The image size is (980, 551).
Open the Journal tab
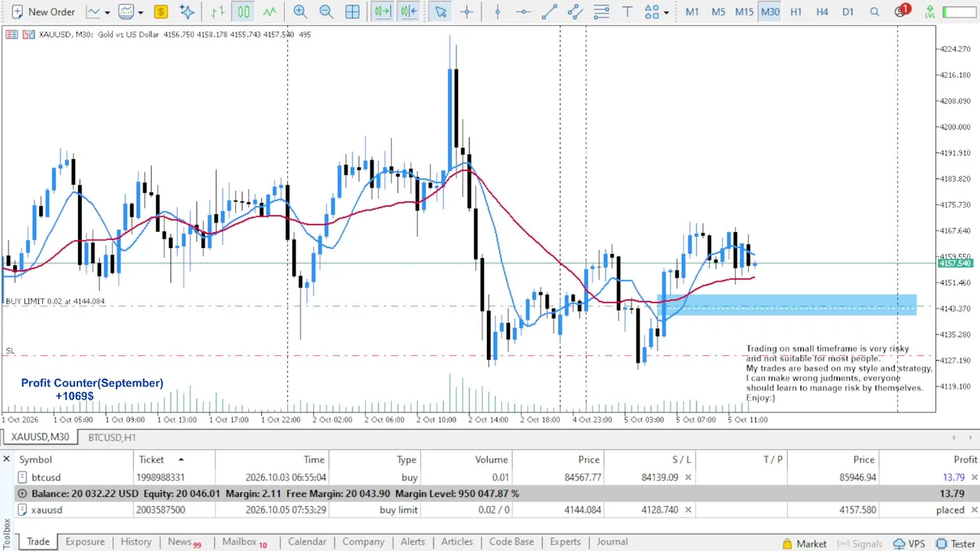pyautogui.click(x=612, y=542)
